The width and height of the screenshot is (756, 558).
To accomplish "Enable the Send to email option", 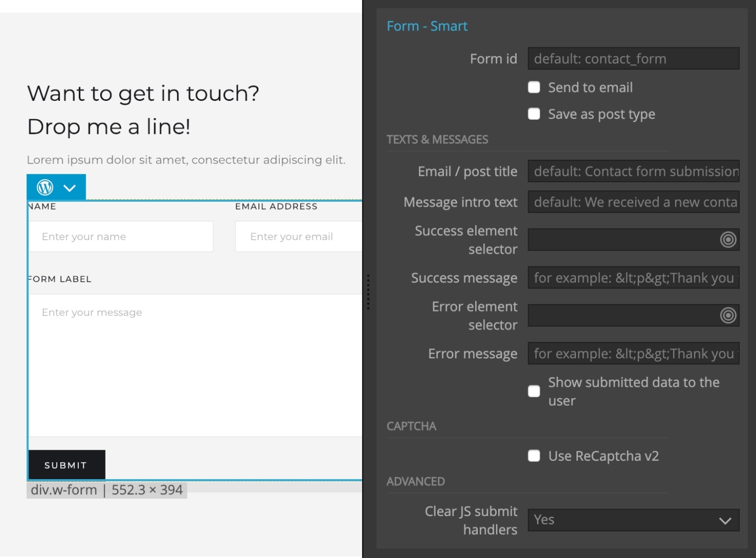I will point(534,87).
